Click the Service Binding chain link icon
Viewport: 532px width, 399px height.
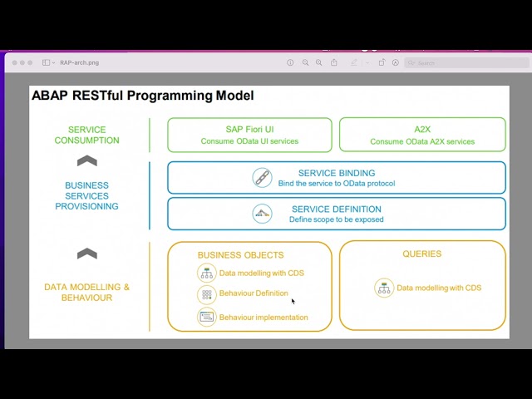pos(262,177)
